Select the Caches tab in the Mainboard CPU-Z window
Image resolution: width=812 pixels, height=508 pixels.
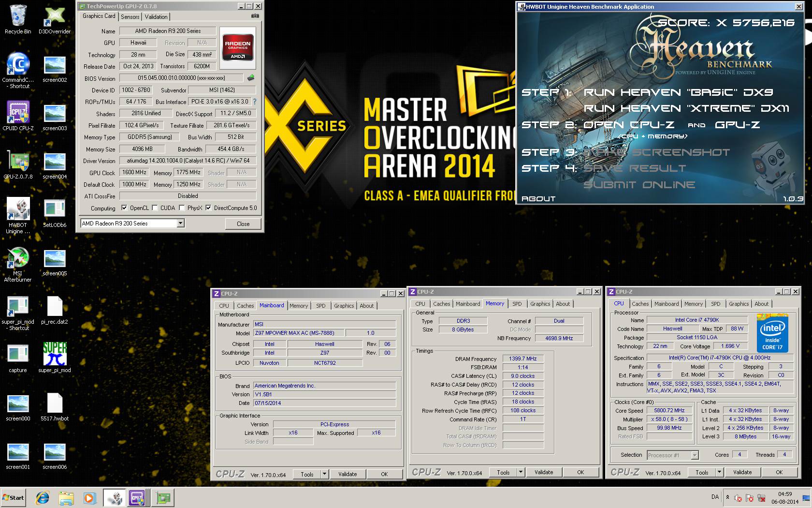pyautogui.click(x=245, y=306)
